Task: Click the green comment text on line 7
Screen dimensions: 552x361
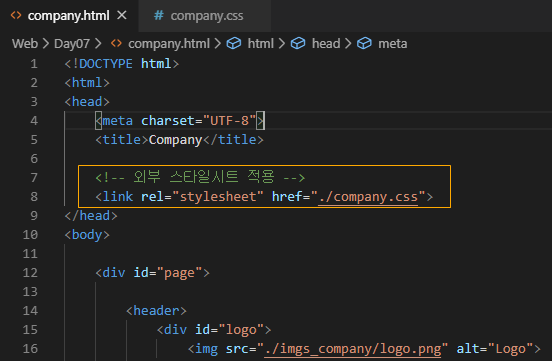Action: click(200, 177)
